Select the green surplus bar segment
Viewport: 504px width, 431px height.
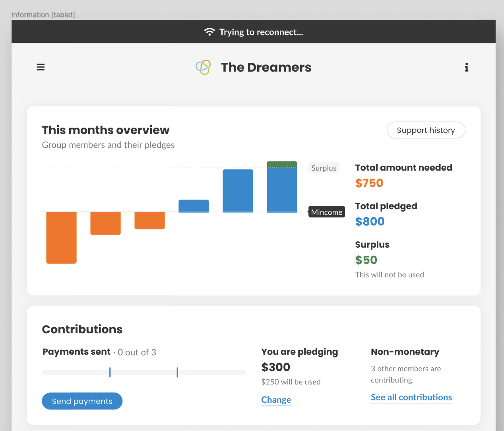click(282, 164)
